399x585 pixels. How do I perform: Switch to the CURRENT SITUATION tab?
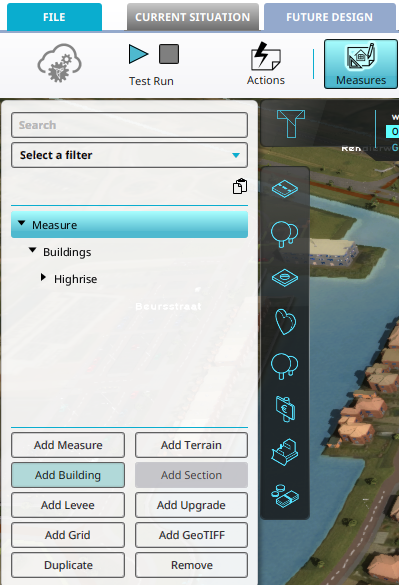[x=193, y=17]
